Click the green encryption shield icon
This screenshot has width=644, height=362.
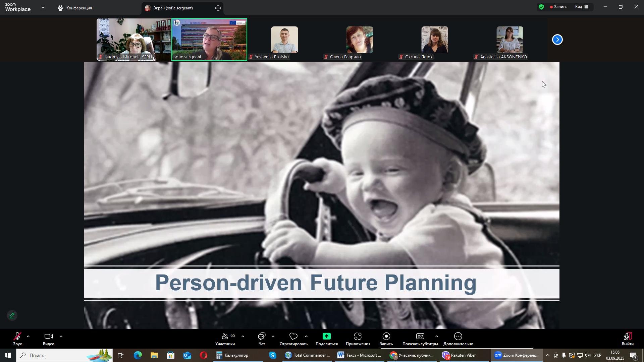541,7
